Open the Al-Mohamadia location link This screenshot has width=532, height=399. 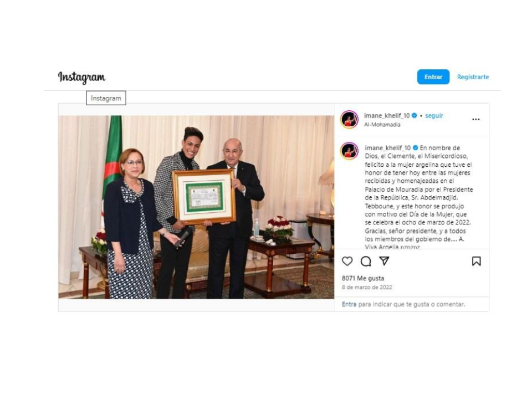pyautogui.click(x=382, y=125)
